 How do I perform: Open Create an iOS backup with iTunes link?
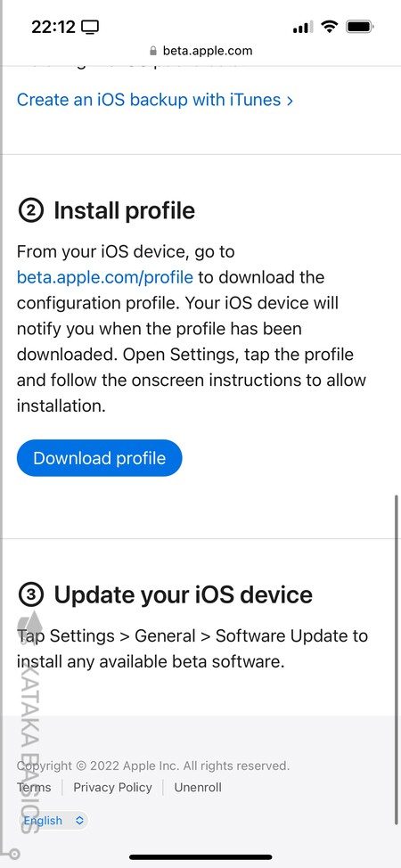(x=154, y=100)
